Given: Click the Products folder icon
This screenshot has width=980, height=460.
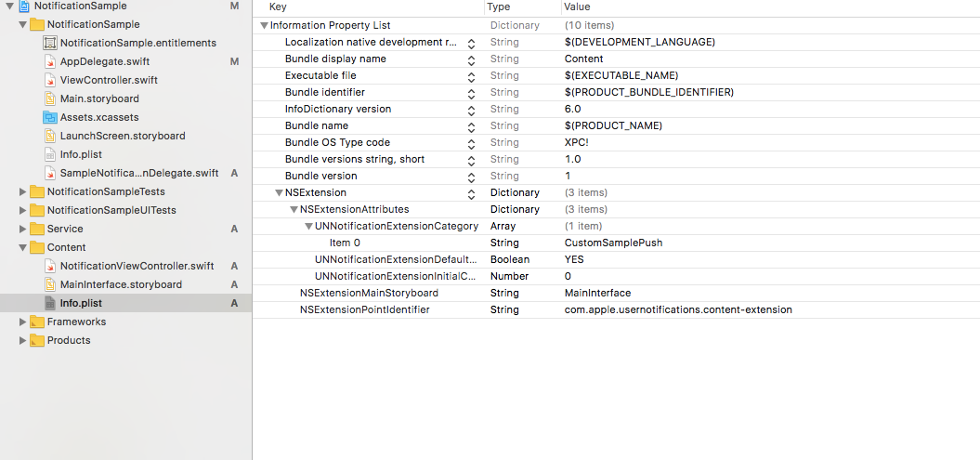Looking at the screenshot, I should tap(37, 341).
